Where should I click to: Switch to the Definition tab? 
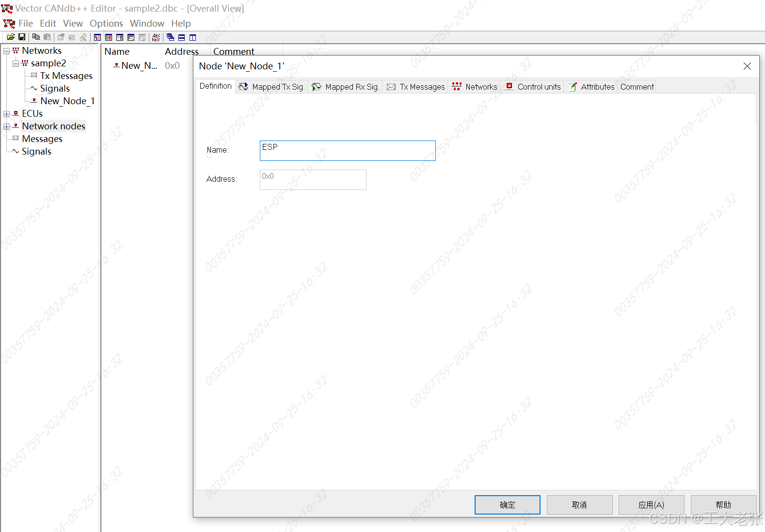point(216,86)
